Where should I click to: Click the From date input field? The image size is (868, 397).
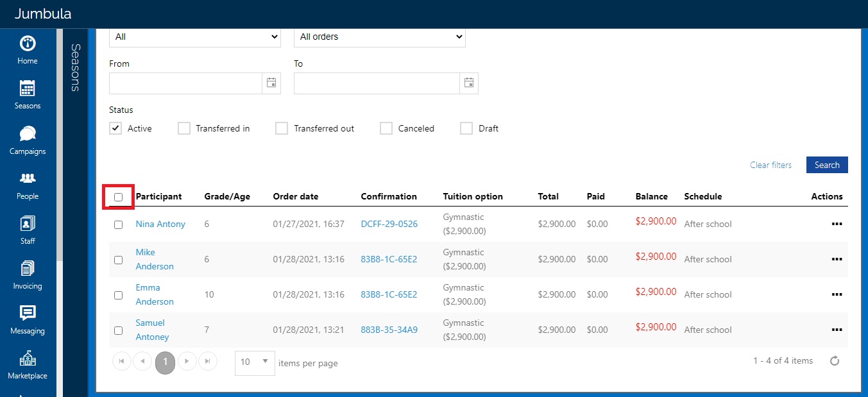point(186,83)
